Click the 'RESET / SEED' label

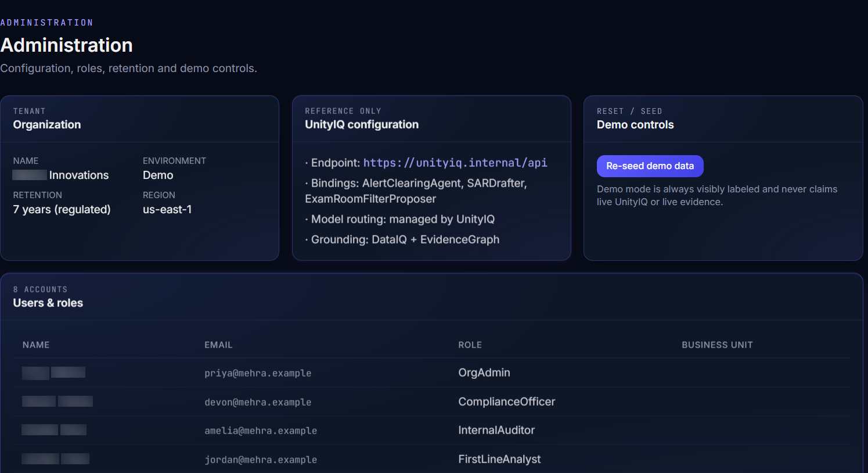point(629,111)
